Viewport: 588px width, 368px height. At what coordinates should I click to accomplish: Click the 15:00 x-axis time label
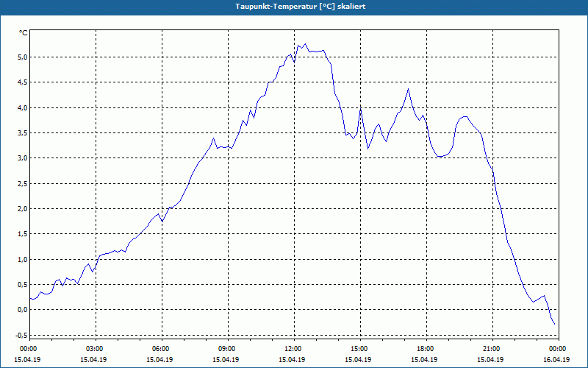(360, 349)
